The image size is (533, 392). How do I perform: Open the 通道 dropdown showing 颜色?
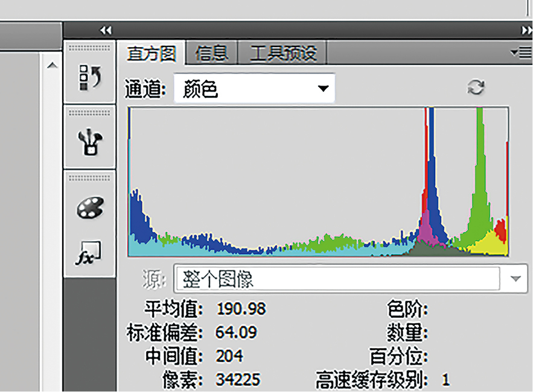pos(254,89)
